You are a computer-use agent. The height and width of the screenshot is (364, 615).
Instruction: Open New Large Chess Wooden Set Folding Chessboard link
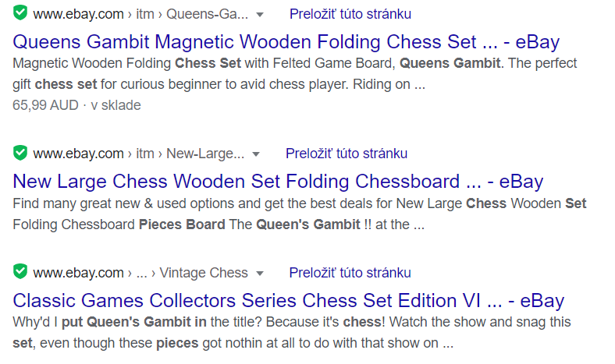click(278, 182)
